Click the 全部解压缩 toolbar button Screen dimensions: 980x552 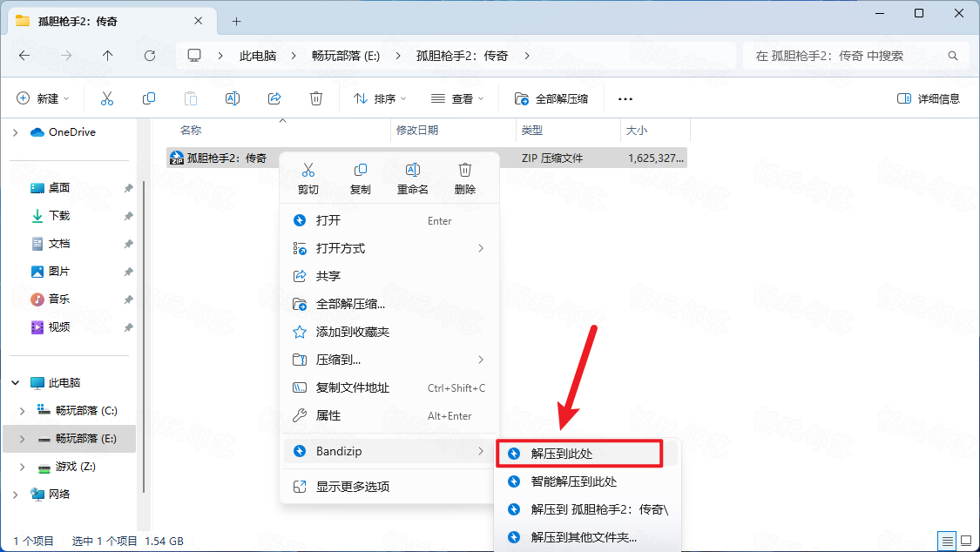(551, 98)
